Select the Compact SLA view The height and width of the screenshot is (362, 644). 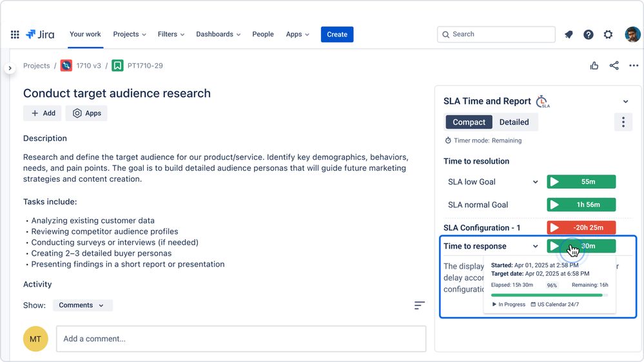(x=469, y=122)
